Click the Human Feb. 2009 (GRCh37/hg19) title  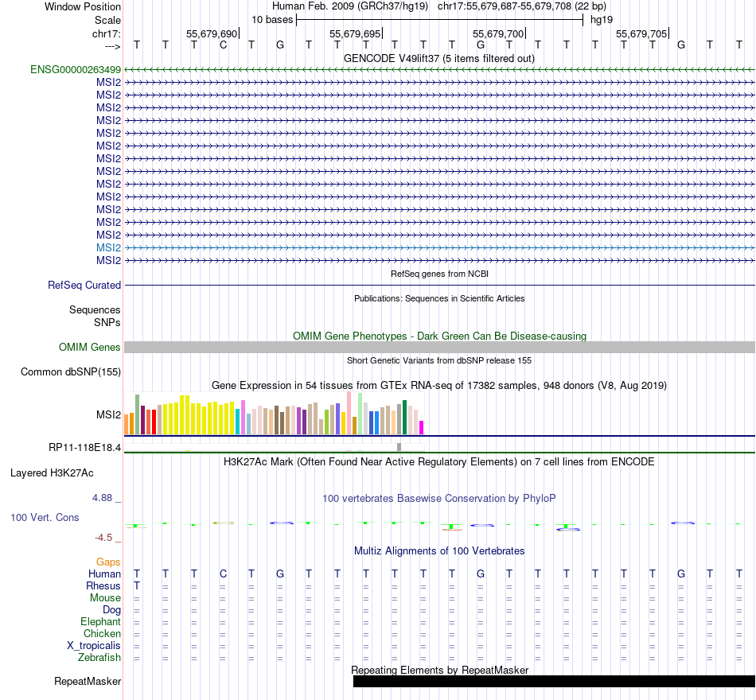(350, 6)
